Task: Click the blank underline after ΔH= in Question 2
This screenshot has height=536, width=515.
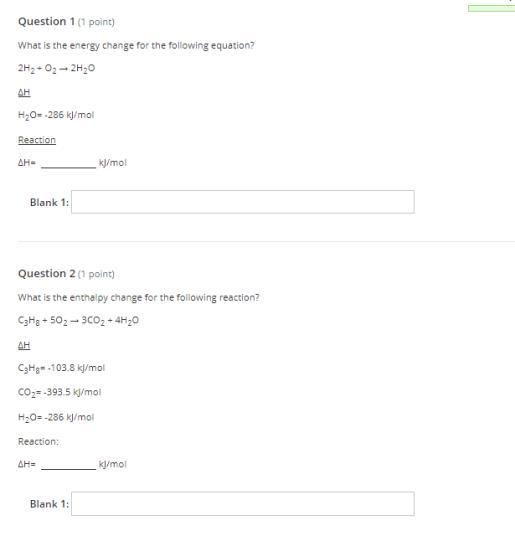Action: click(68, 469)
